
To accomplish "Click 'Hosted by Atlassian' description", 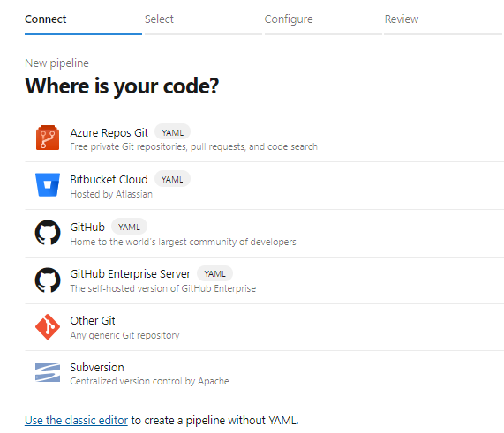I will (111, 194).
